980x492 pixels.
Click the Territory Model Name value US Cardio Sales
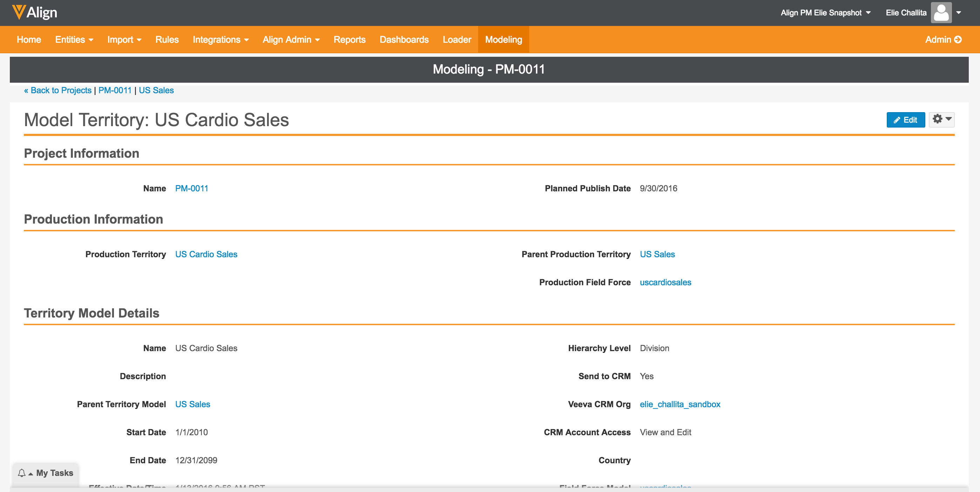[x=206, y=348]
